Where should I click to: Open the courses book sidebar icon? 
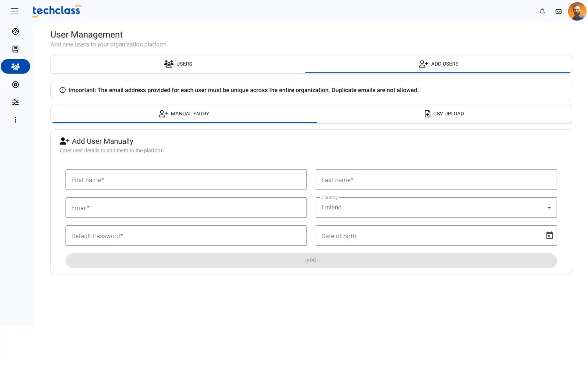click(15, 49)
